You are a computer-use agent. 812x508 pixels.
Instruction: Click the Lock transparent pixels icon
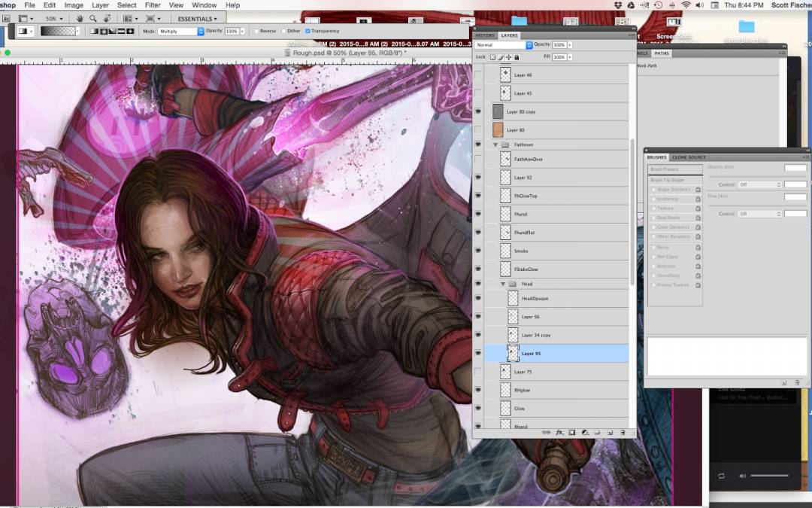(492, 57)
